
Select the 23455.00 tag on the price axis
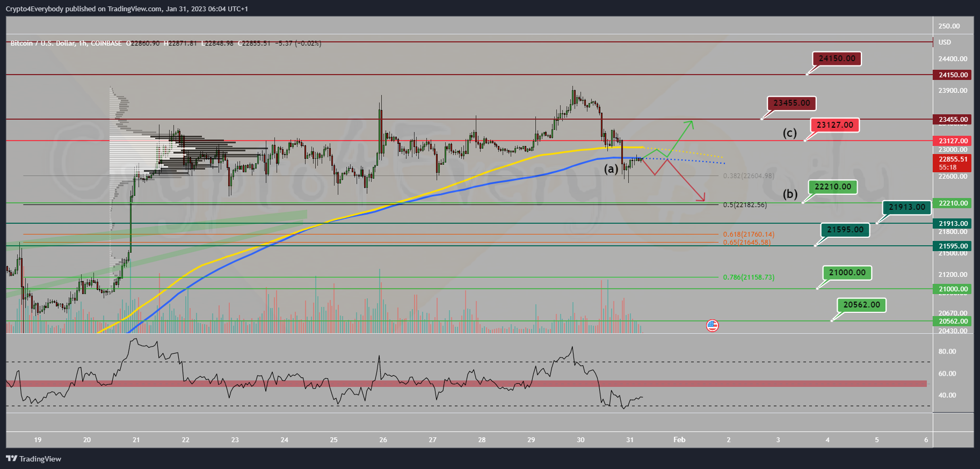(x=953, y=120)
